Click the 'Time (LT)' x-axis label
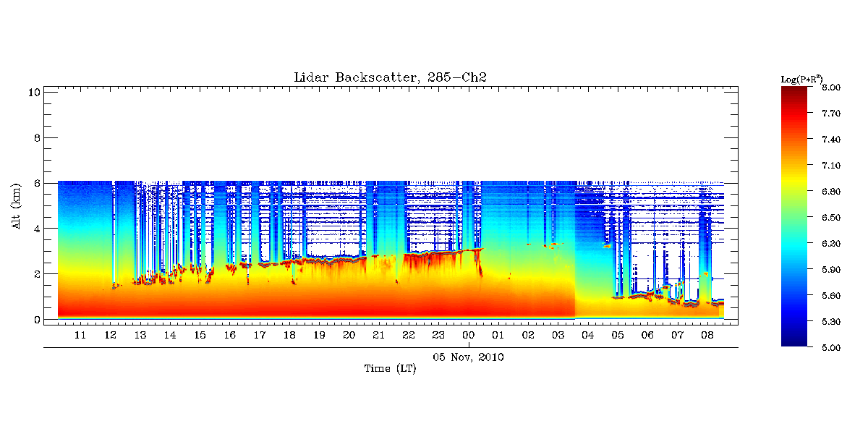868x434 pixels. [390, 368]
